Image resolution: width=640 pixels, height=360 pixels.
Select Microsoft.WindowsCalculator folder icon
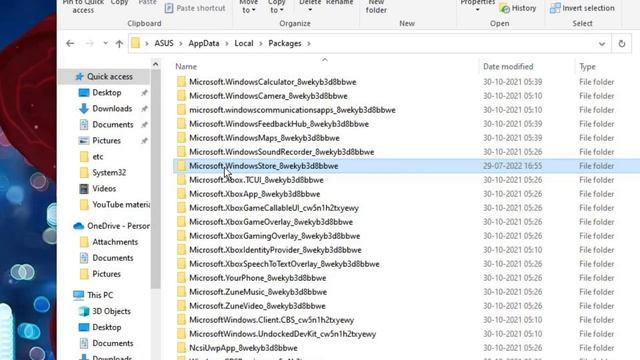(x=181, y=82)
